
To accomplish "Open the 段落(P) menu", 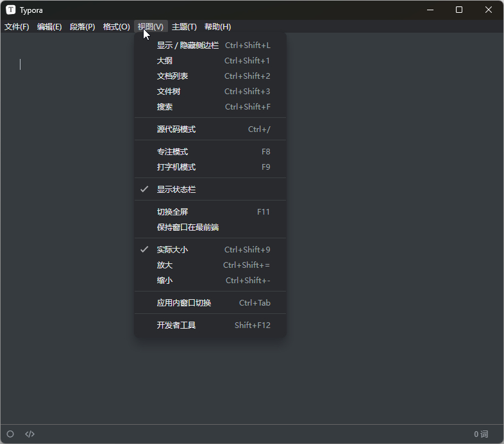I will tap(82, 27).
